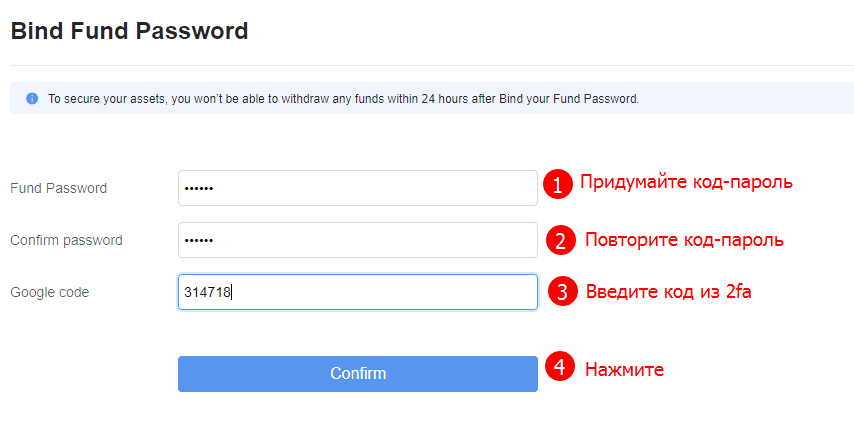The width and height of the screenshot is (854, 428).
Task: Click the red circle numbered 2
Action: pyautogui.click(x=562, y=240)
